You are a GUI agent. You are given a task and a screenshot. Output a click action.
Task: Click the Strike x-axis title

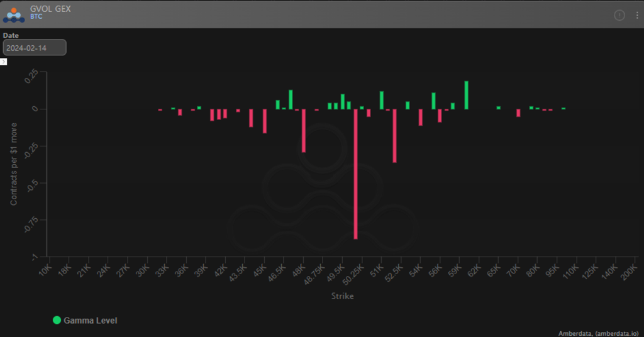(x=343, y=296)
